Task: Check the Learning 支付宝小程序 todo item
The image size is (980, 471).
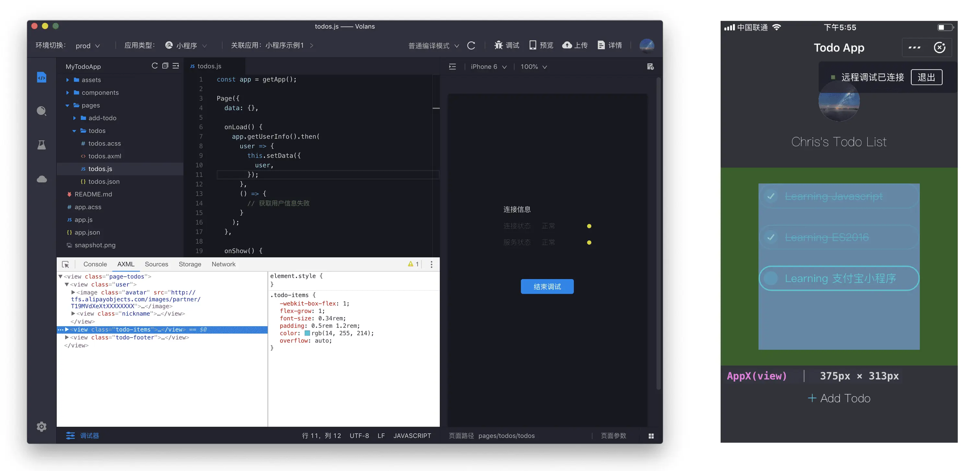Action: point(771,278)
